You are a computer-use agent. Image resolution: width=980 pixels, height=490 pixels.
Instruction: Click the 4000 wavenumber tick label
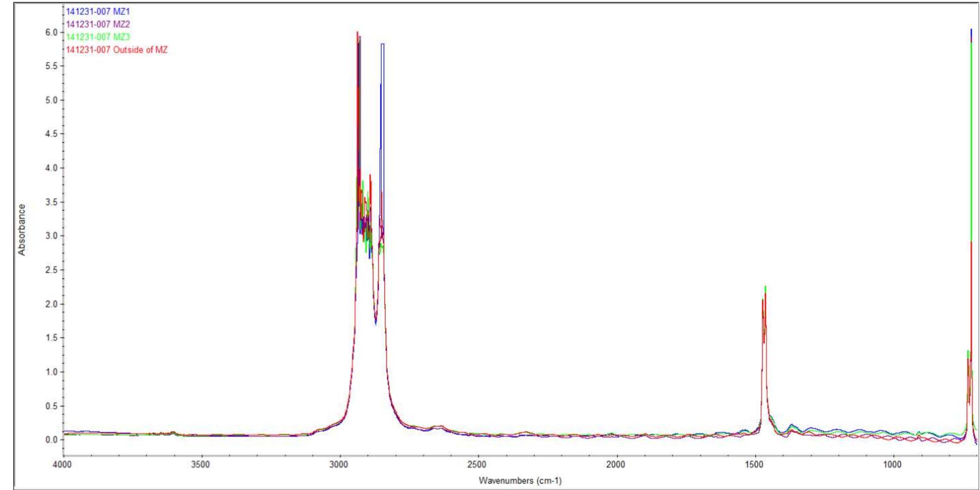[x=62, y=465]
